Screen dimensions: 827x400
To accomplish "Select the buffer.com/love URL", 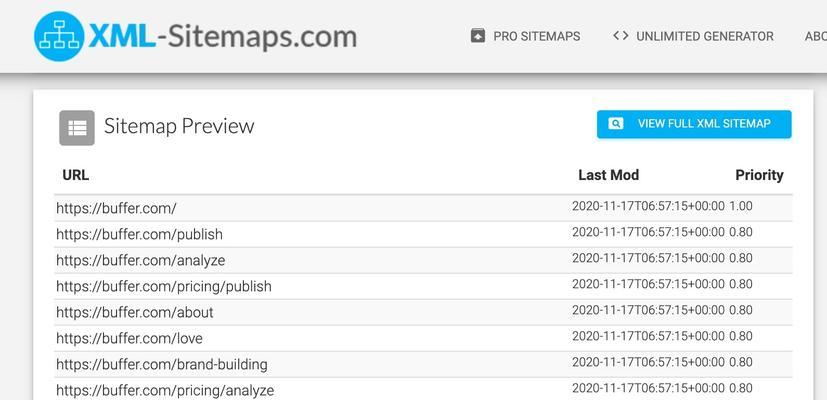I will tap(129, 338).
